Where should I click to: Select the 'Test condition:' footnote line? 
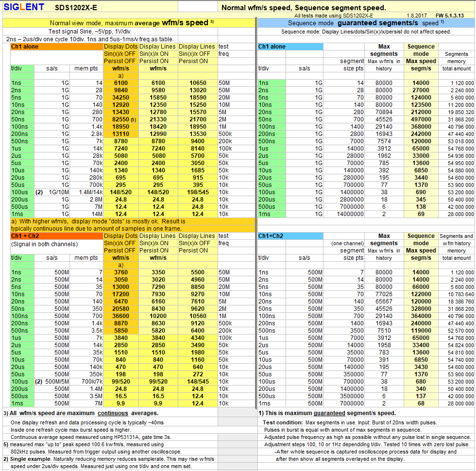(350, 422)
